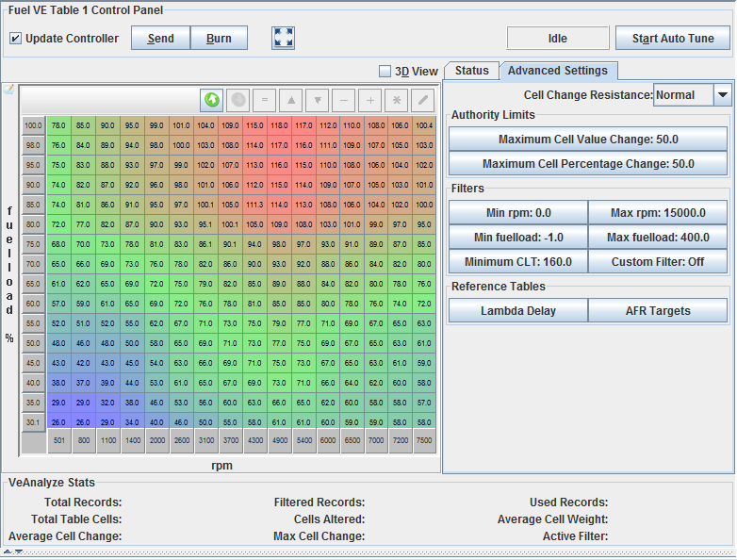Image resolution: width=737 pixels, height=560 pixels.
Task: Click the Burn button
Action: (219, 38)
